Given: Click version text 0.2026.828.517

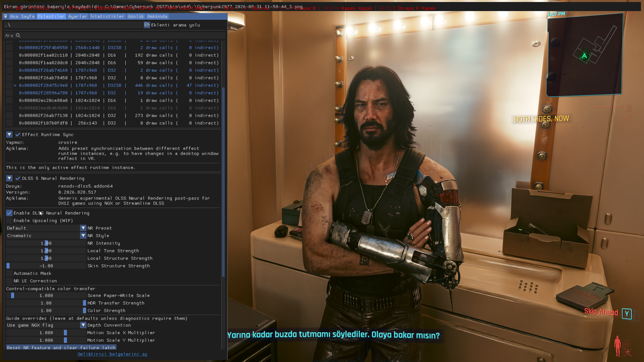Looking at the screenshot, I should (77, 192).
